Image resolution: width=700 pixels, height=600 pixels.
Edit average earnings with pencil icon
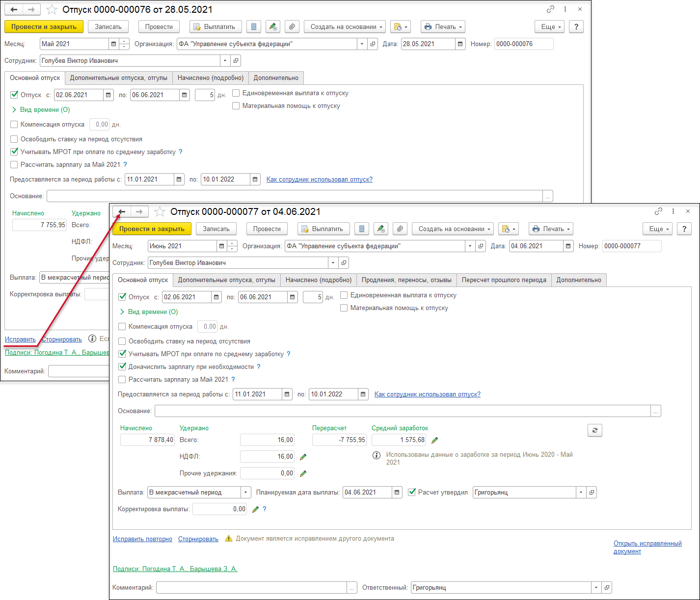434,440
